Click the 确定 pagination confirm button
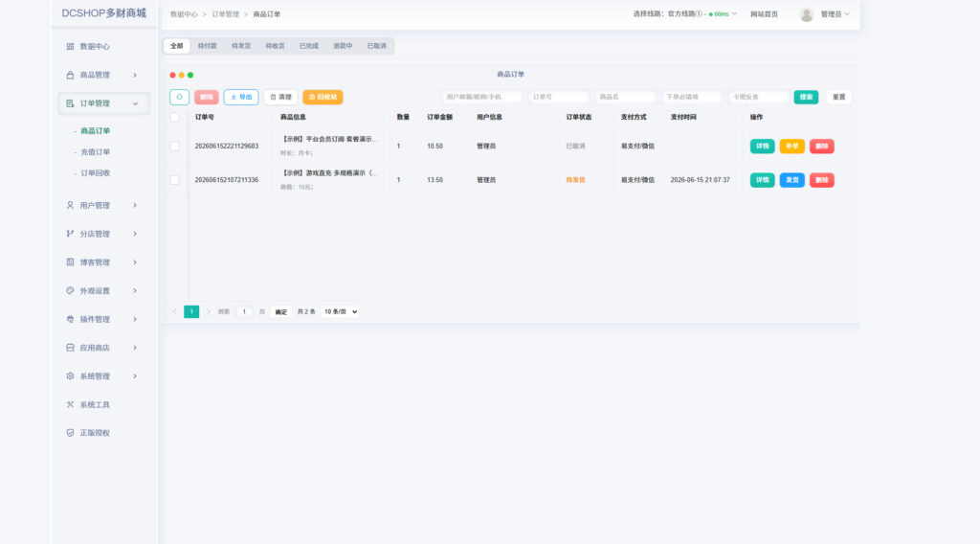Screen dimensions: 980x544 (281, 311)
